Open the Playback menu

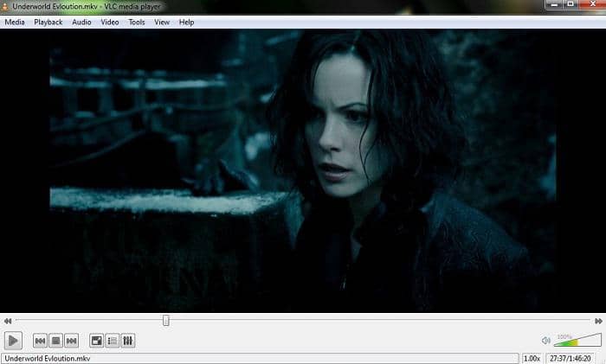coord(48,22)
